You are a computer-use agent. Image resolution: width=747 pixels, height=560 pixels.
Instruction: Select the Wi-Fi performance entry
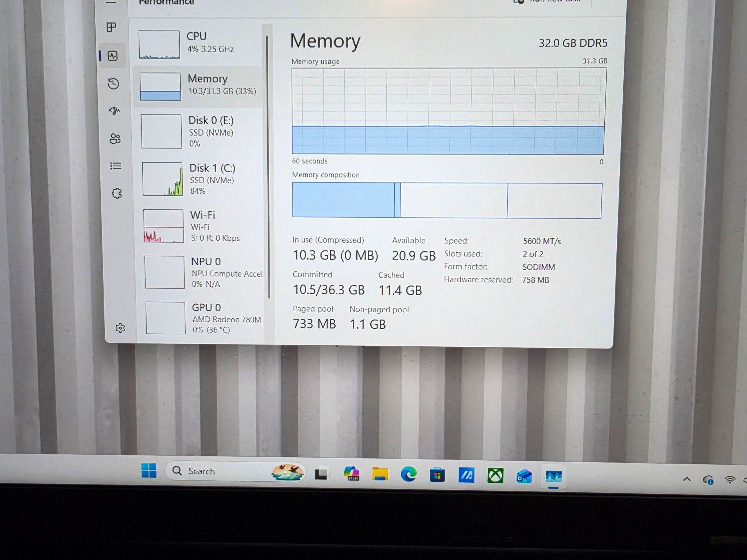201,226
